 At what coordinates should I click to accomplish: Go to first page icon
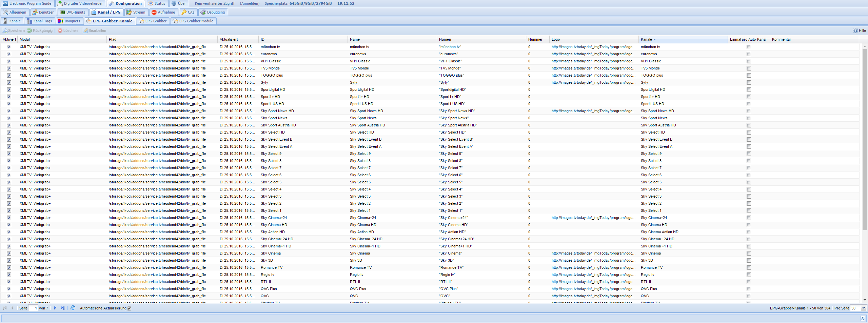pos(5,308)
